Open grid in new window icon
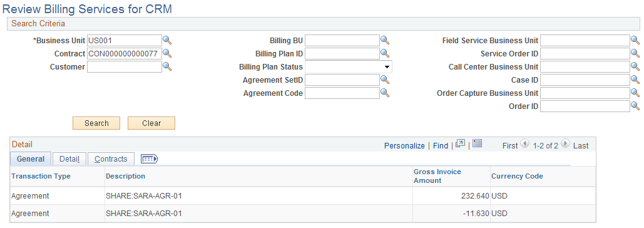This screenshot has height=228, width=644. coord(461,144)
